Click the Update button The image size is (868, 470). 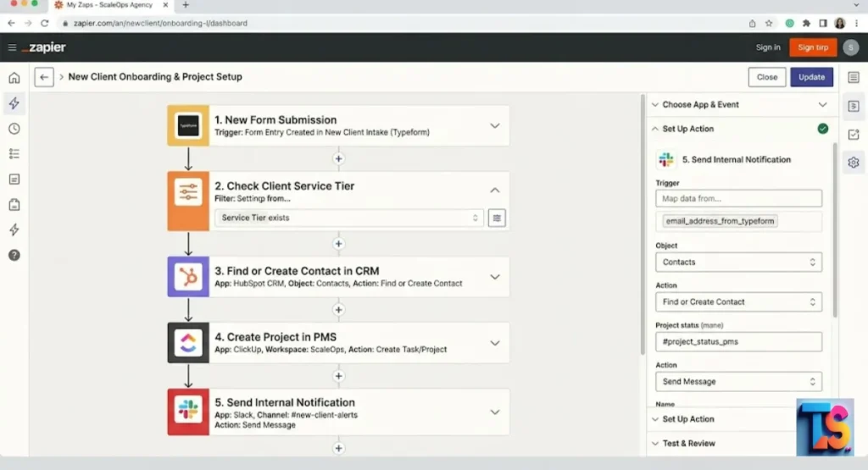[x=811, y=77]
